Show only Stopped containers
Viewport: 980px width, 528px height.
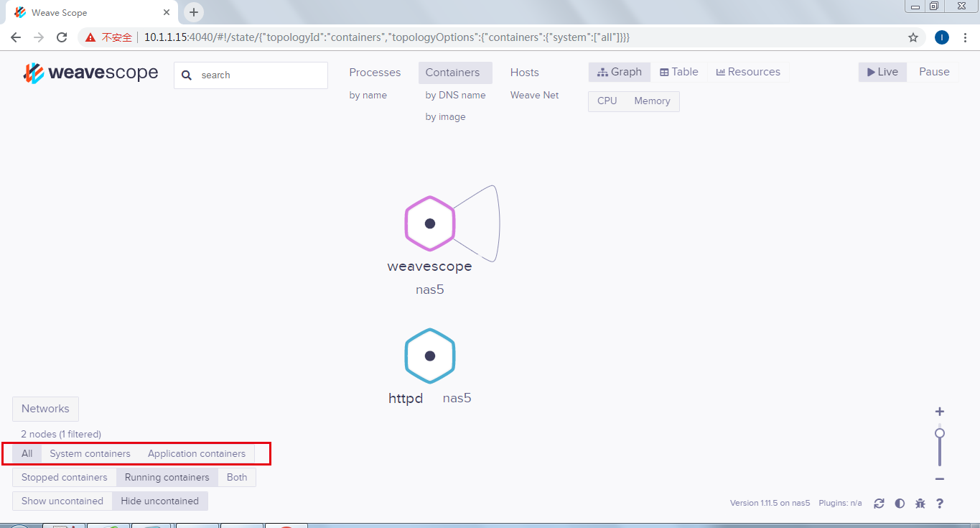pyautogui.click(x=64, y=478)
